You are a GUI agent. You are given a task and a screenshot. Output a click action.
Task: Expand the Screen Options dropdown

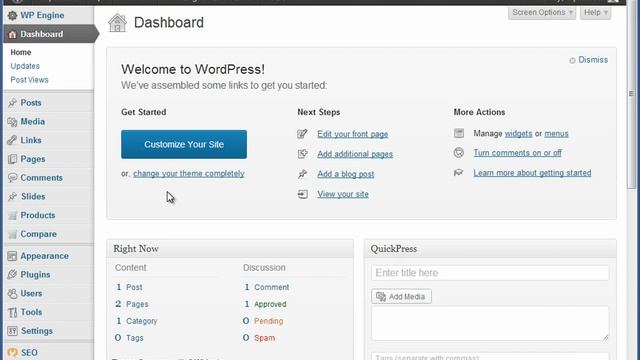(542, 13)
